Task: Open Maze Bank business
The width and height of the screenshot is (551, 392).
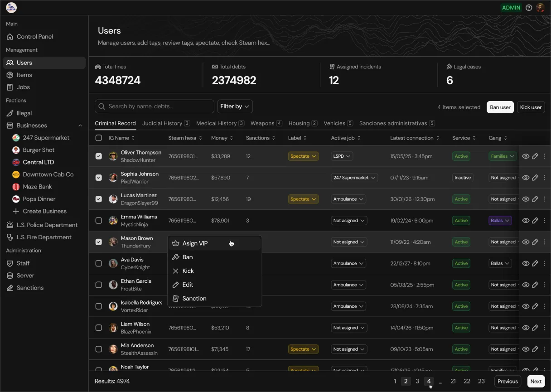Action: click(x=37, y=187)
